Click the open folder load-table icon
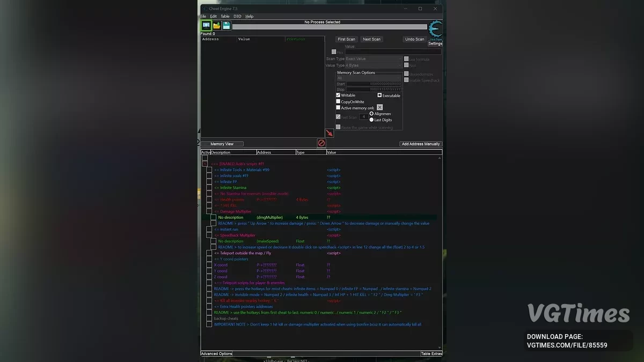 tap(216, 26)
